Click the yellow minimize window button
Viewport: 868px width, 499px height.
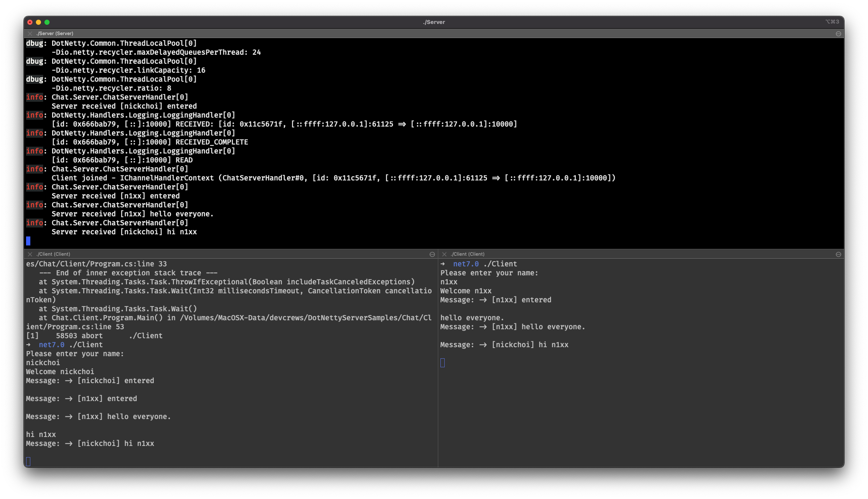point(38,22)
